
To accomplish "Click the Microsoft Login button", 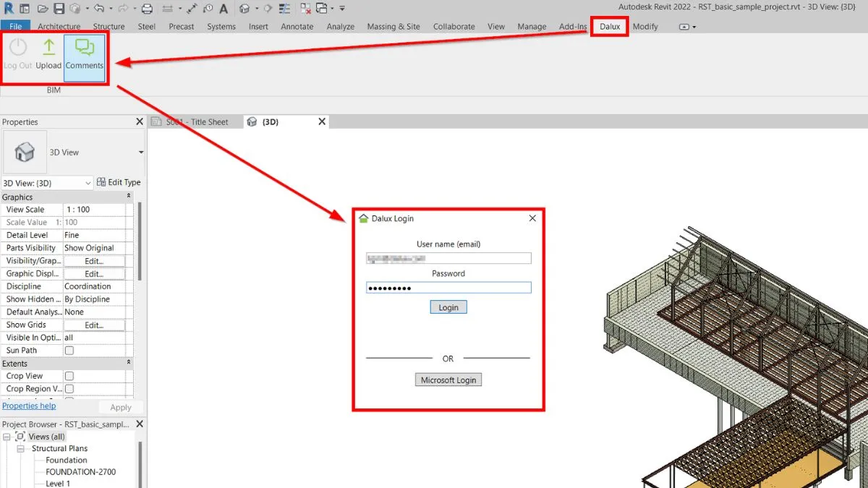I will click(x=448, y=380).
